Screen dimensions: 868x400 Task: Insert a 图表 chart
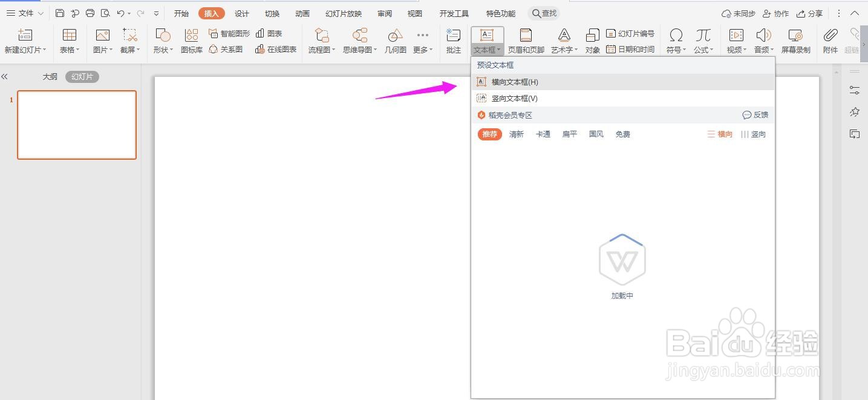(269, 33)
